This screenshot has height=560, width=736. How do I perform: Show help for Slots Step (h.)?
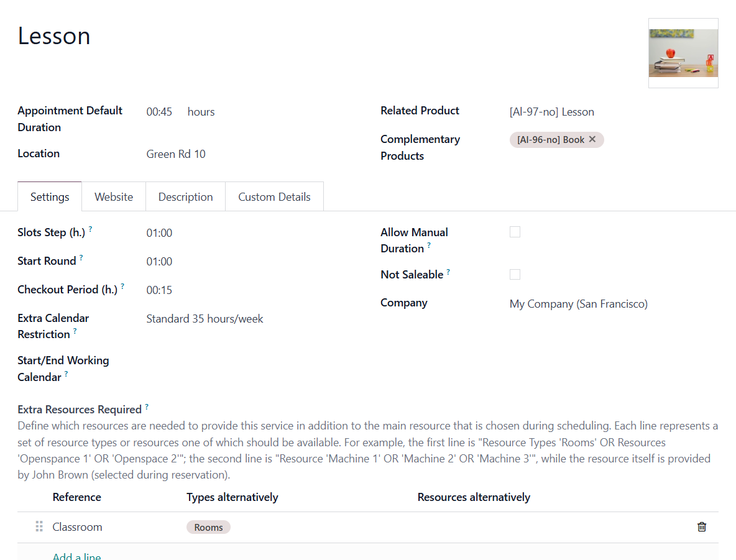[91, 229]
